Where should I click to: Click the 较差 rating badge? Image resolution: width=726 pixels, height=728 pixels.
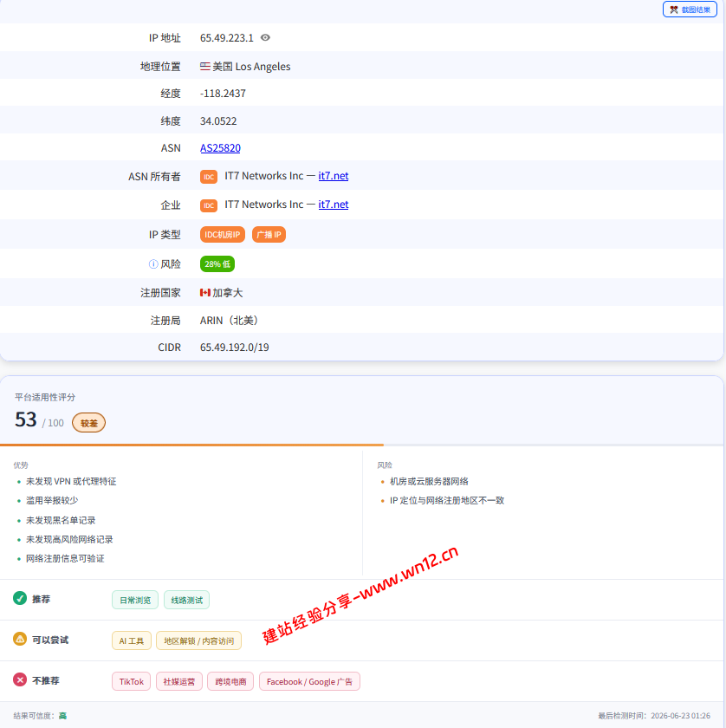tap(88, 423)
